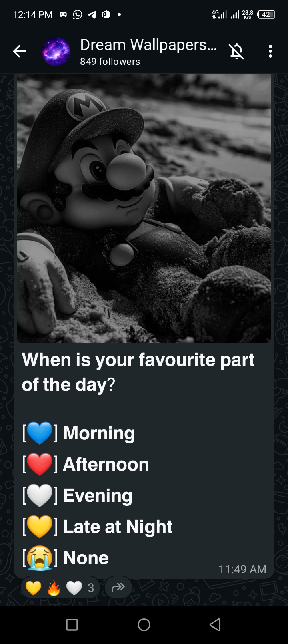Image resolution: width=288 pixels, height=644 pixels.
Task: Tap the Dream Wallpapers channel title
Action: coord(148,45)
